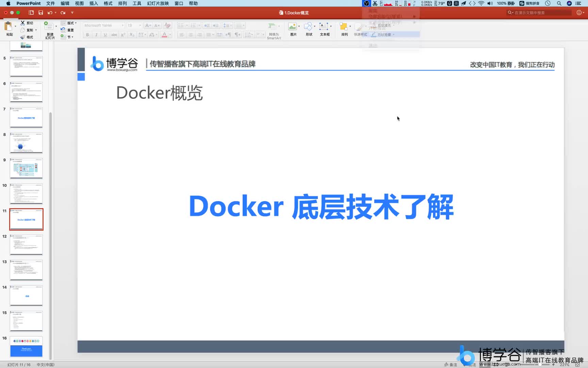588x368 pixels.
Task: Open the 帮助 (Help) menu
Action: (x=193, y=3)
